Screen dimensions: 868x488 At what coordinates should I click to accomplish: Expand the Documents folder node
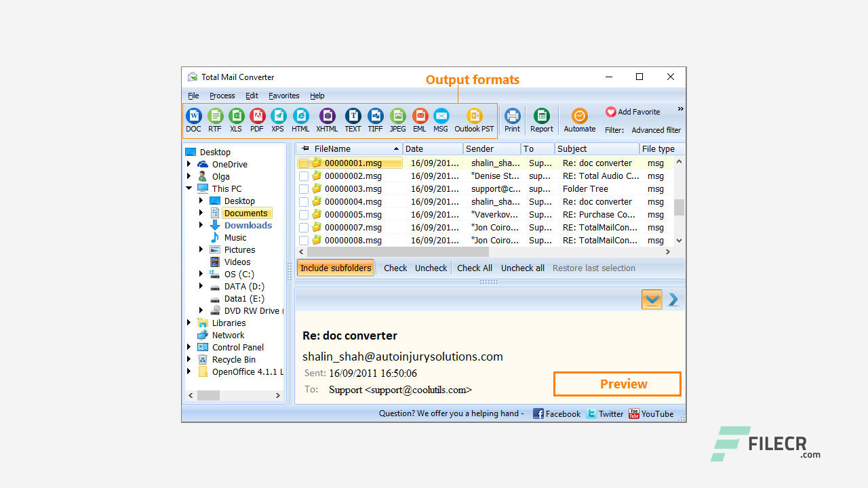[201, 213]
